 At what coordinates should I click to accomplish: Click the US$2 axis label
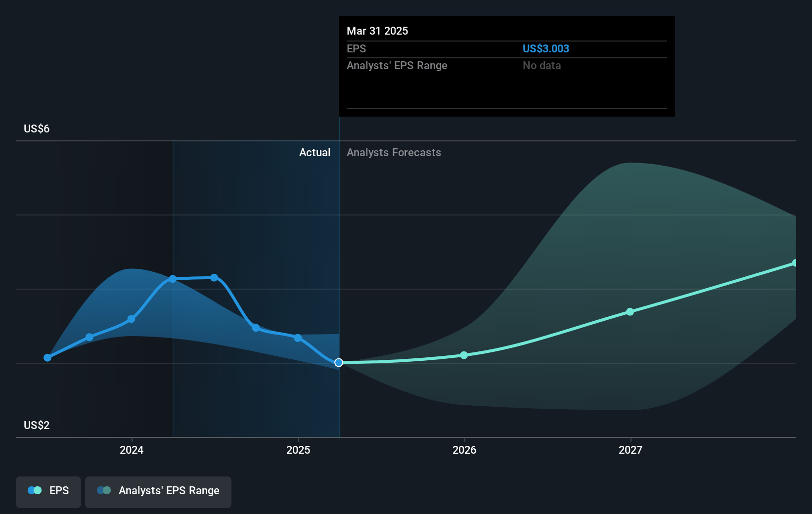[37, 426]
